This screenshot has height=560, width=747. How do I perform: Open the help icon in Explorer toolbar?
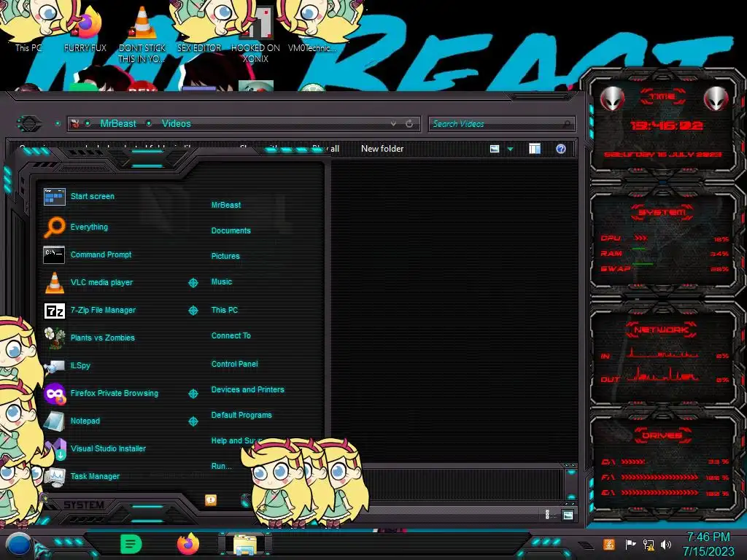coord(561,149)
